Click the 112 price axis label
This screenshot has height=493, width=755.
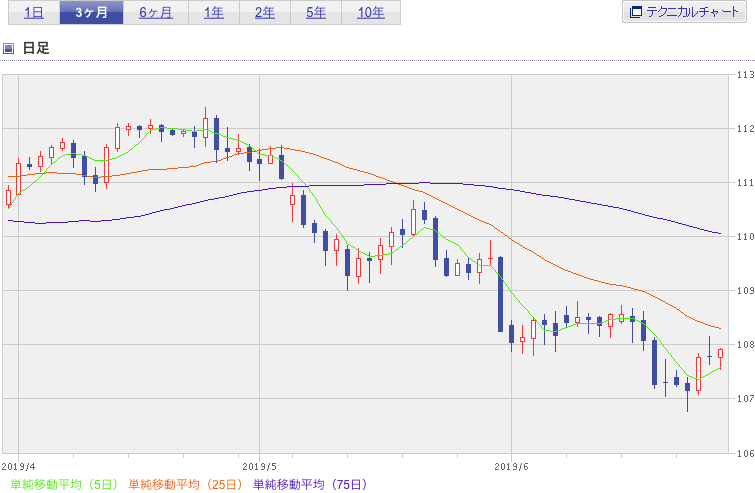pyautogui.click(x=745, y=129)
